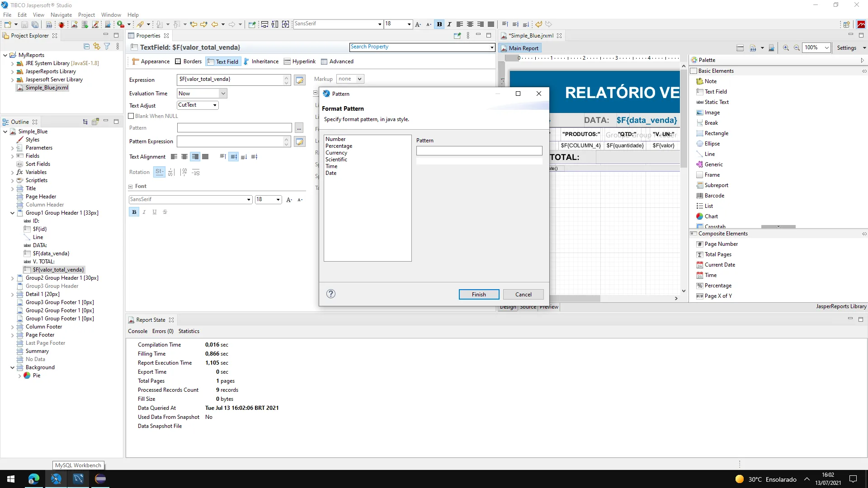Open MySQL Workbench from the taskbar
The height and width of the screenshot is (488, 868).
(x=78, y=479)
